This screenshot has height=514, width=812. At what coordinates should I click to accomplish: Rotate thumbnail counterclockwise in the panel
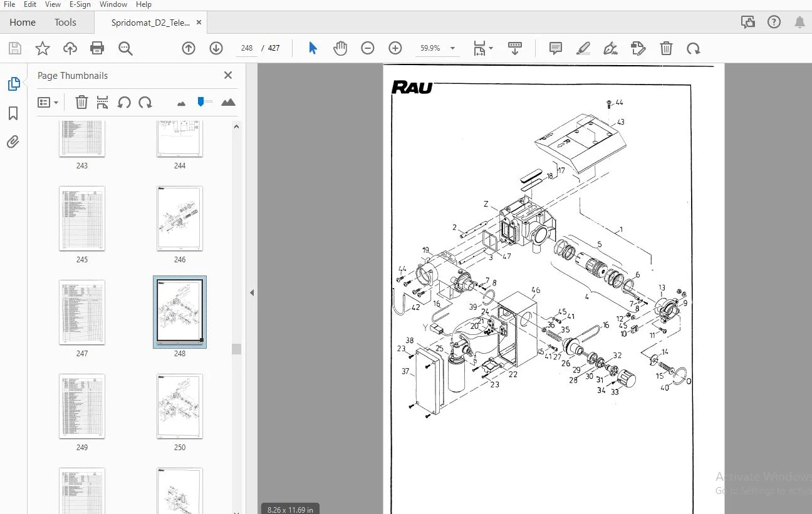(124, 102)
